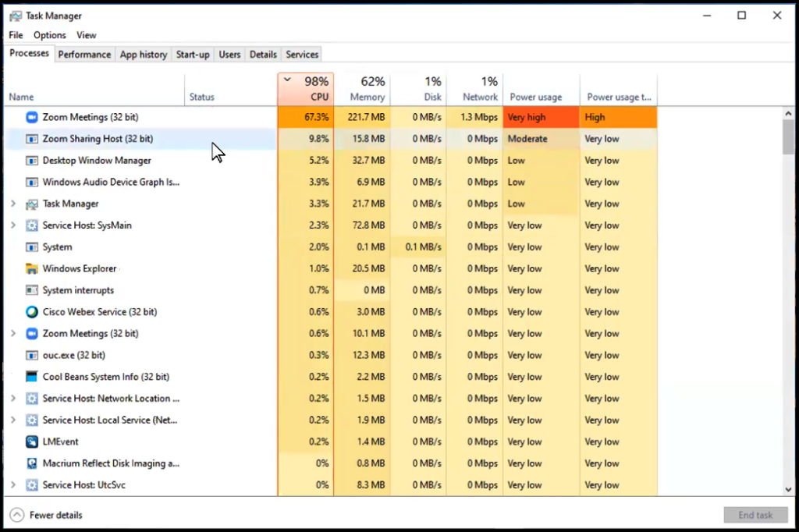Select the 9.8% CPU cell

click(x=306, y=139)
